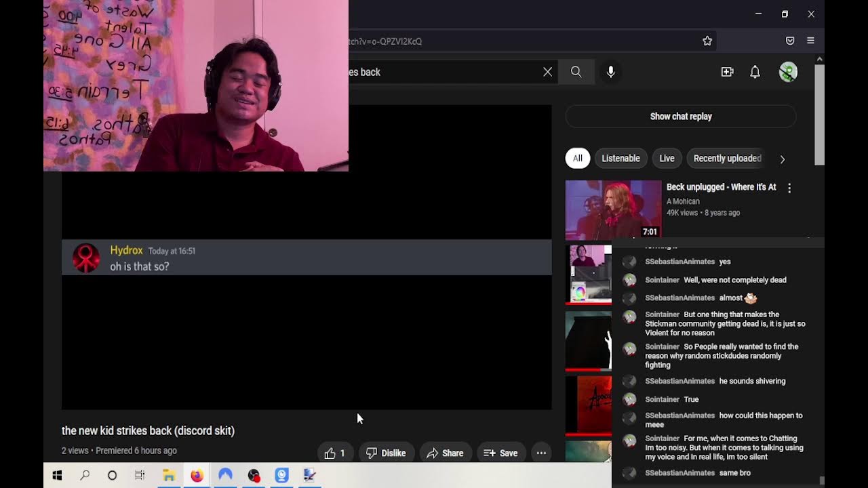The width and height of the screenshot is (868, 488).
Task: Open Beck unplugged video thumbnail
Action: 613,209
